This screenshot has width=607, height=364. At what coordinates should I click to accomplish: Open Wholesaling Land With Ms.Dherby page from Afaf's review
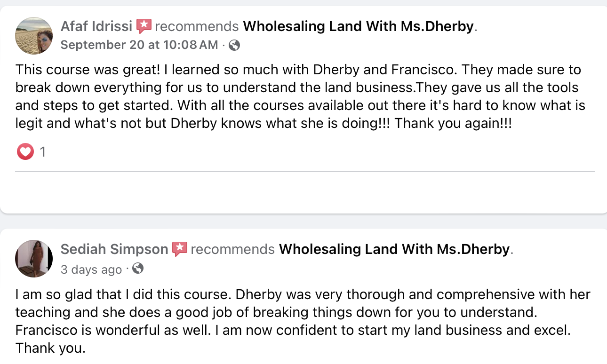click(x=358, y=26)
